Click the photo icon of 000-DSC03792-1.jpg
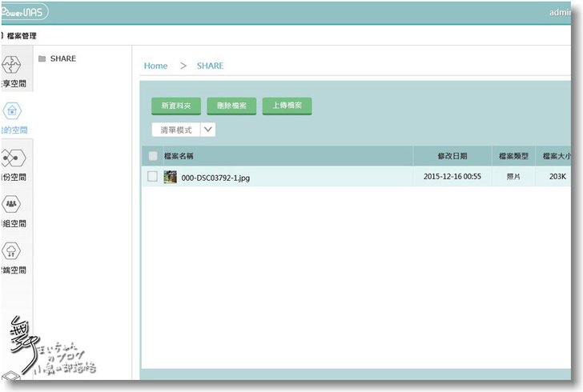583x392 pixels. click(x=170, y=177)
